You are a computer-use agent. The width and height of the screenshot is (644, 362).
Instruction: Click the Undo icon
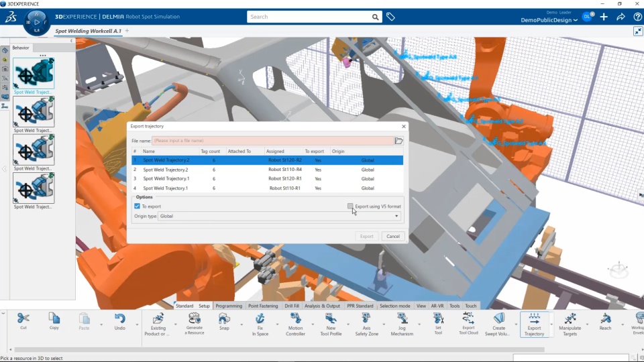119,321
